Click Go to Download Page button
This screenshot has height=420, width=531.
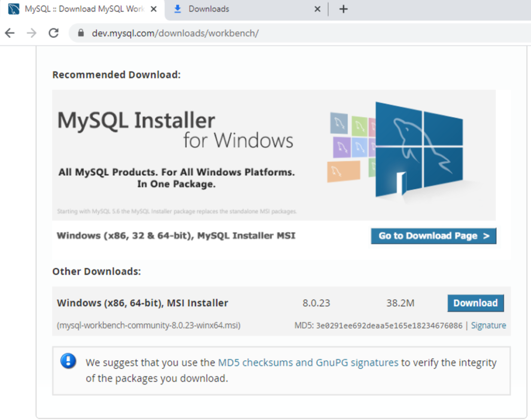(434, 236)
